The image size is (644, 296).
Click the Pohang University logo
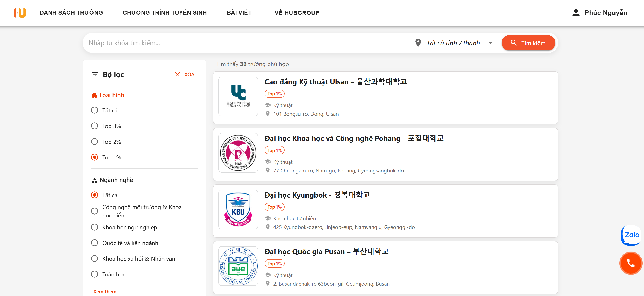pyautogui.click(x=238, y=153)
